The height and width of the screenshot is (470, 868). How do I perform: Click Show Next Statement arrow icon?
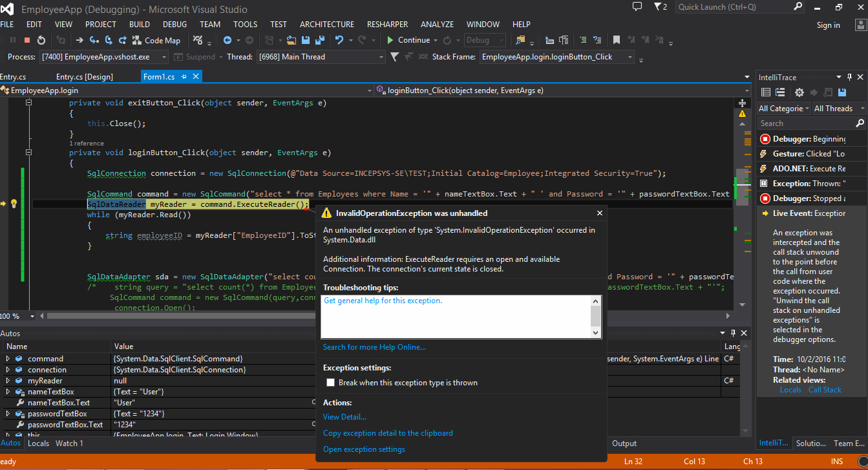click(79, 40)
